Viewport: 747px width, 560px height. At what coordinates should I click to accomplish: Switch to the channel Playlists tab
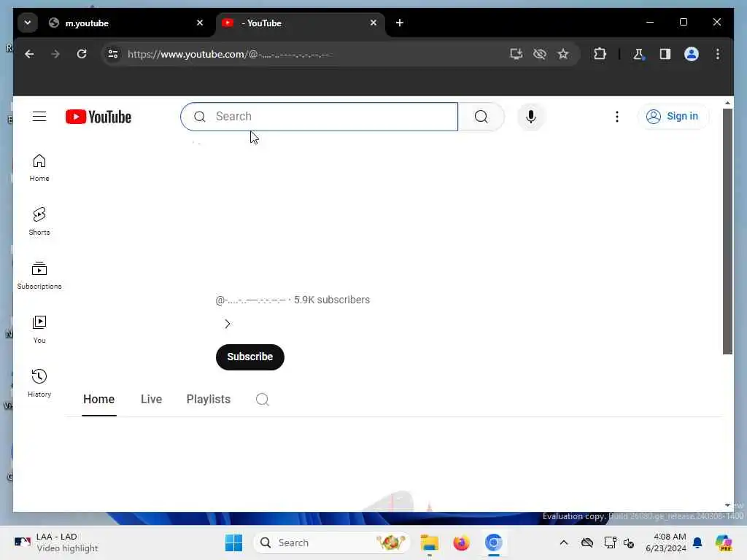[208, 399]
